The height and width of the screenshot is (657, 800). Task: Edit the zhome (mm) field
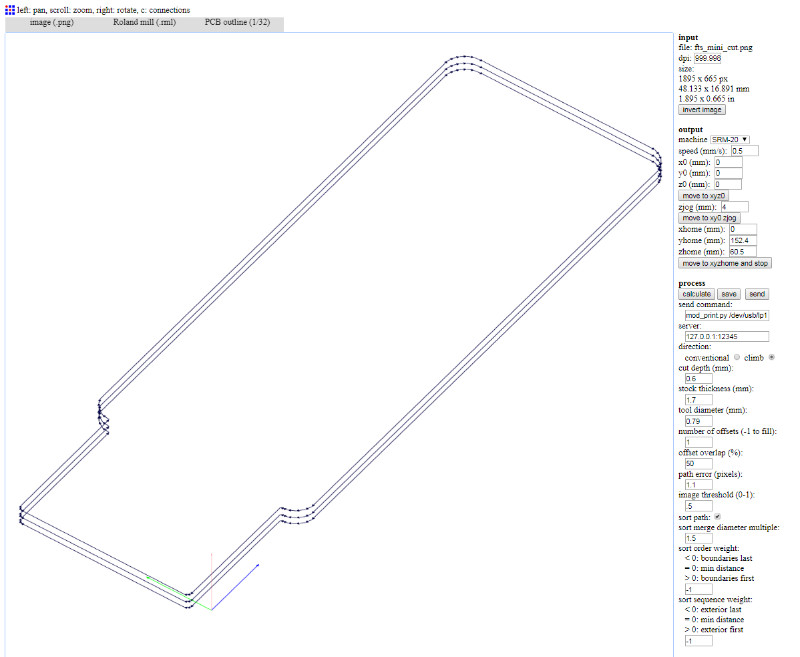tap(743, 252)
